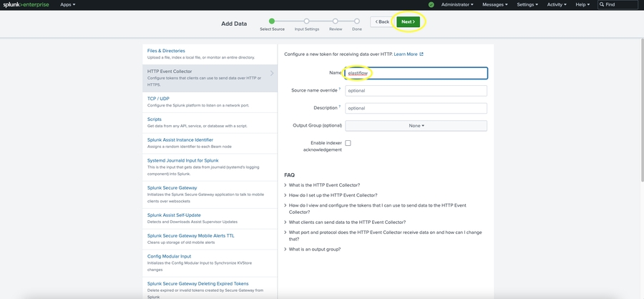Screen dimensions: 644x299
Task: Enable indexer acknowledgement checkbox
Action: coord(348,143)
